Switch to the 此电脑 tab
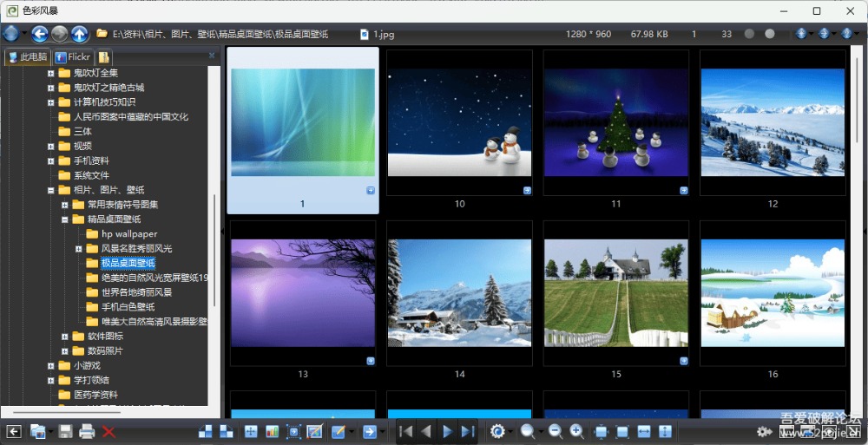This screenshot has width=868, height=445. (x=28, y=57)
